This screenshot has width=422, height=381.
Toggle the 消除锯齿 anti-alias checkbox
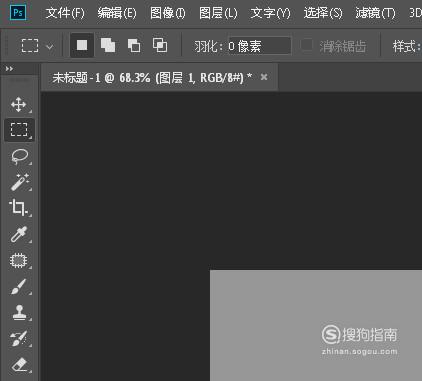point(306,45)
